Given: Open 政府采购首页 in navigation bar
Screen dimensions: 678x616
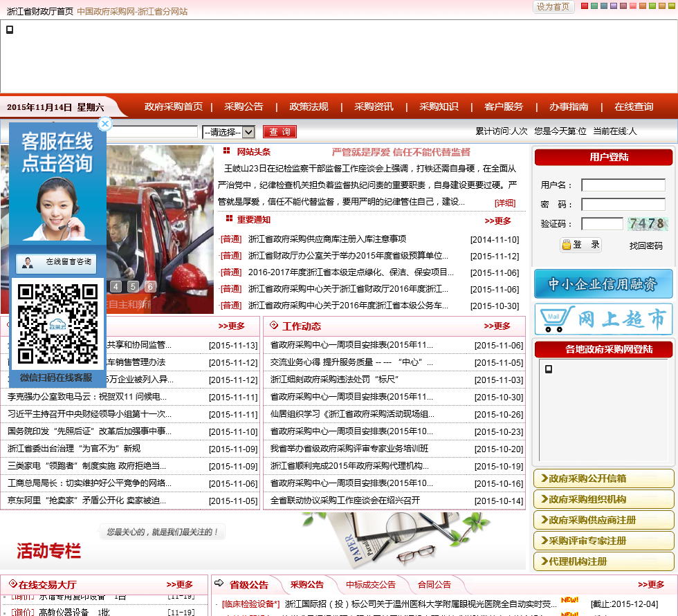Looking at the screenshot, I should pyautogui.click(x=174, y=106).
